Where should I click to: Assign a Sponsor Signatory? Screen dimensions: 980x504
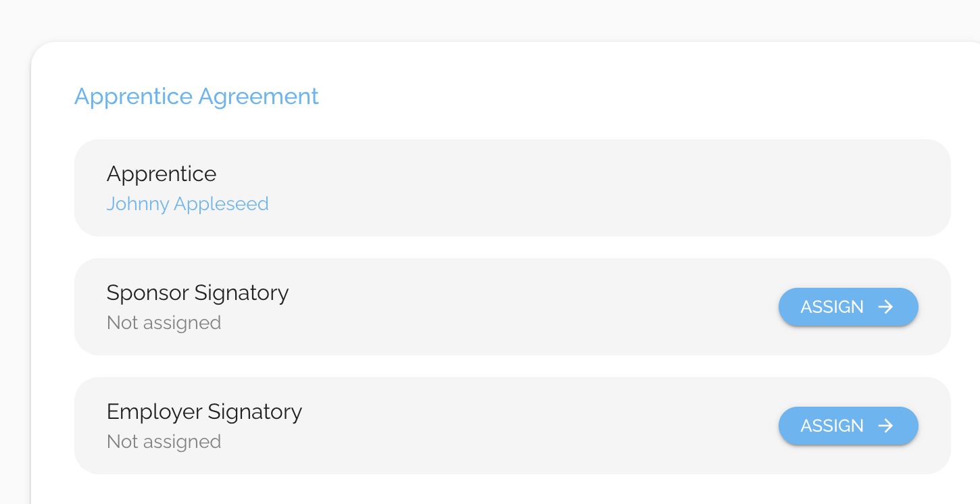tap(848, 307)
